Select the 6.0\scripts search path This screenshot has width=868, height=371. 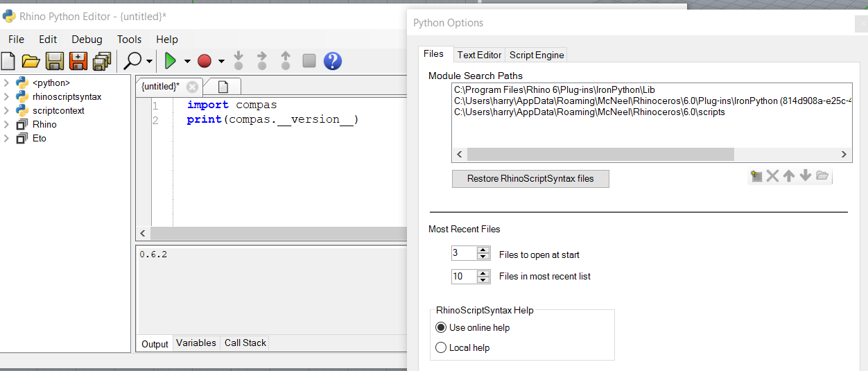click(x=589, y=112)
